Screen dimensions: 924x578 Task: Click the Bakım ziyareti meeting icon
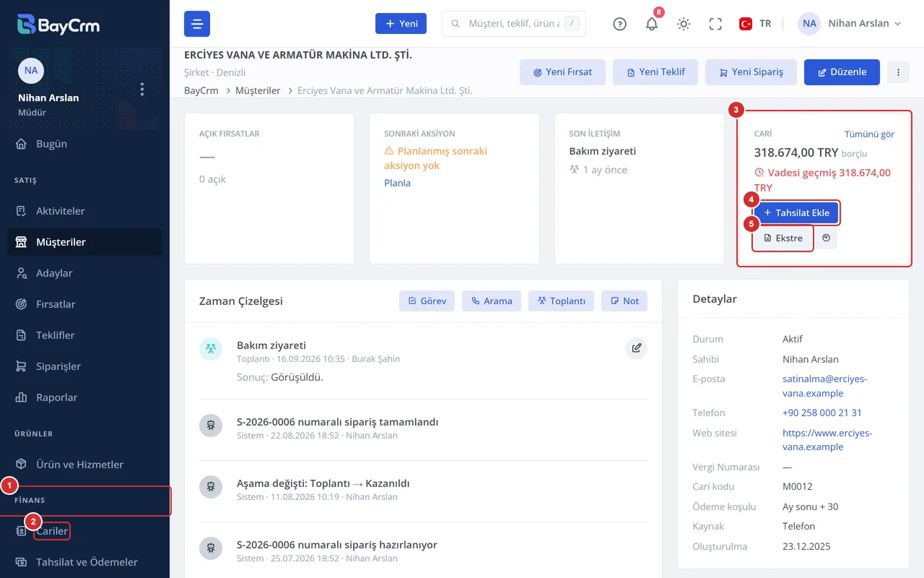[210, 349]
